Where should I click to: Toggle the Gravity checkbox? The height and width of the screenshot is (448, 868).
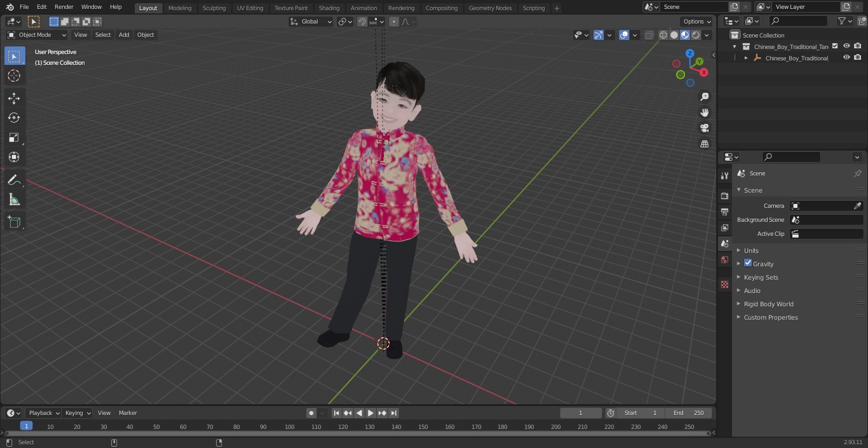point(748,263)
